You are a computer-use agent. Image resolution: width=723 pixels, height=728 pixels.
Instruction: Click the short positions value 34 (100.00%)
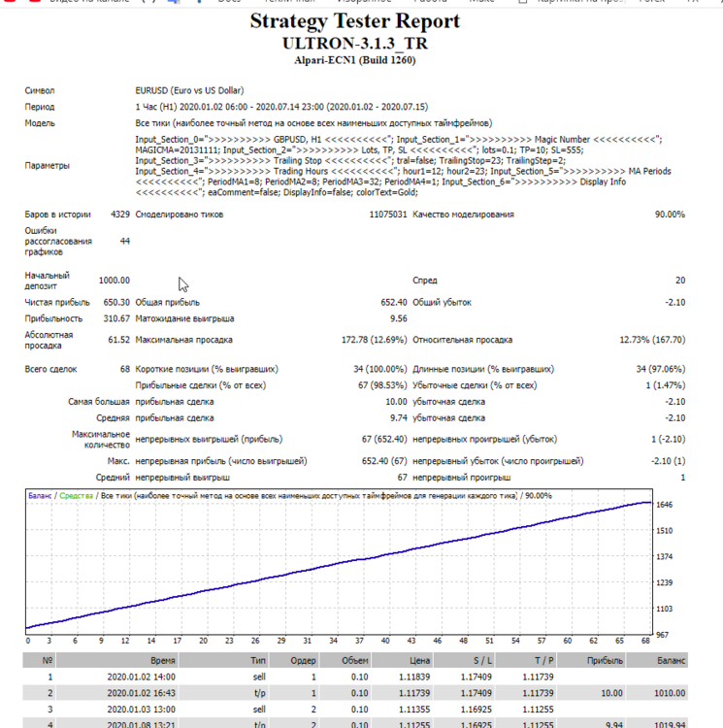coord(380,369)
